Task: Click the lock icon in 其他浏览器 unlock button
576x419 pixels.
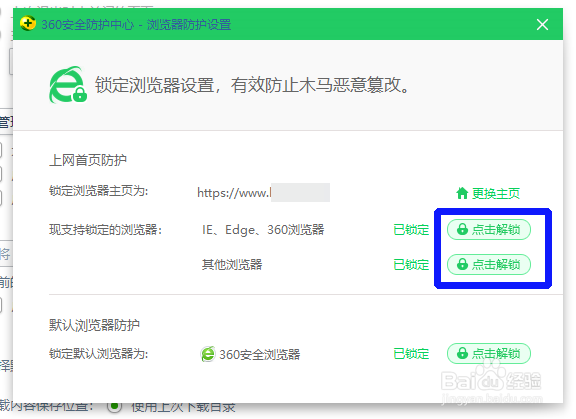Action: pos(462,264)
